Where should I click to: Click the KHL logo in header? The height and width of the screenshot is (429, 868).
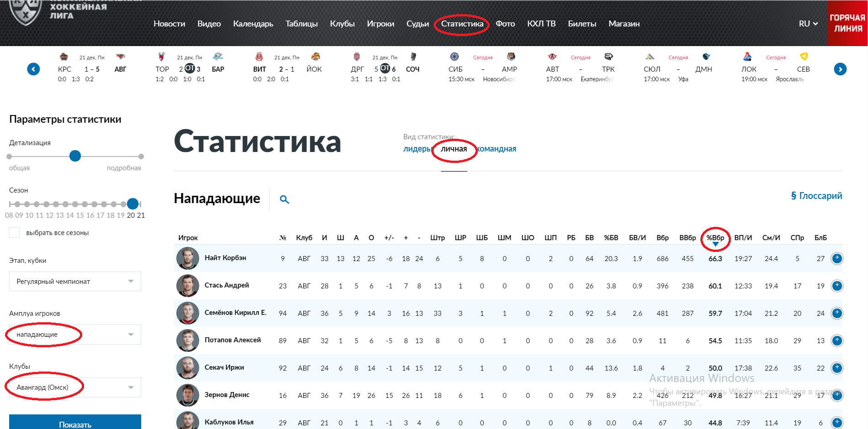click(26, 12)
